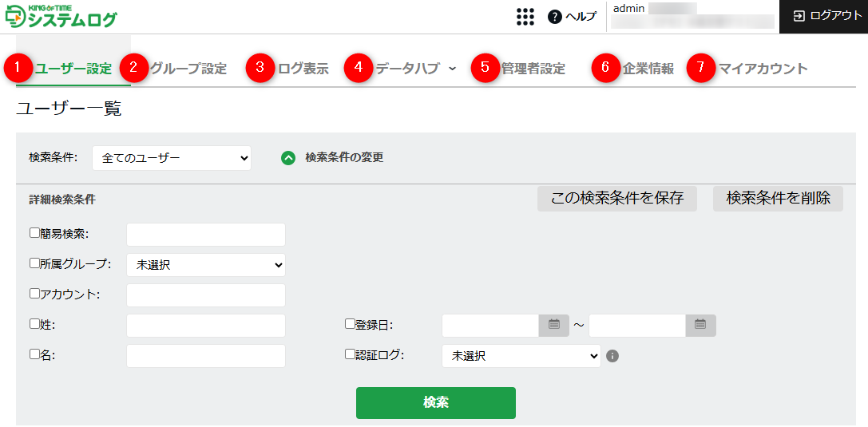
Task: Tick the 姓 checkbox
Action: point(34,324)
